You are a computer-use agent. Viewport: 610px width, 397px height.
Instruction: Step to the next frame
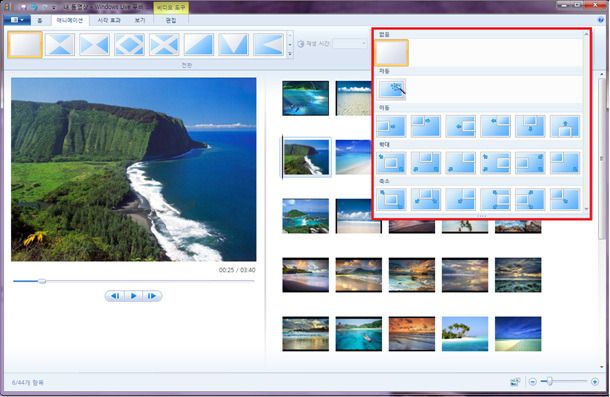[152, 296]
